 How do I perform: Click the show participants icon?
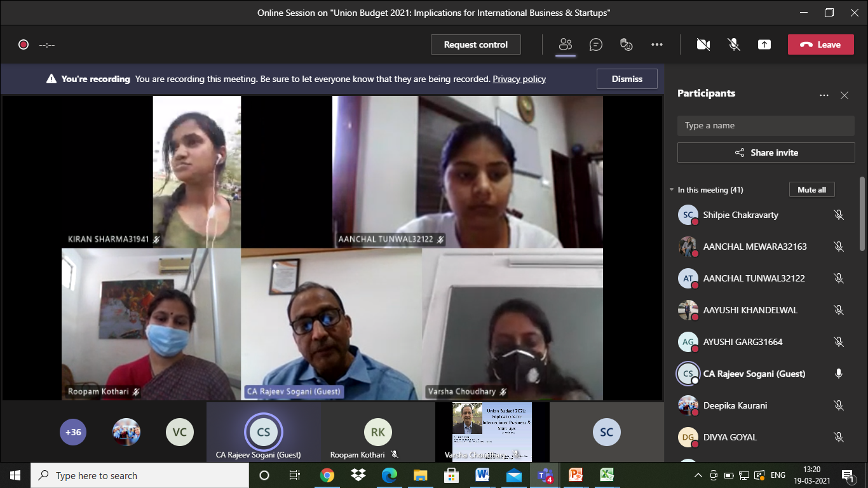click(565, 44)
